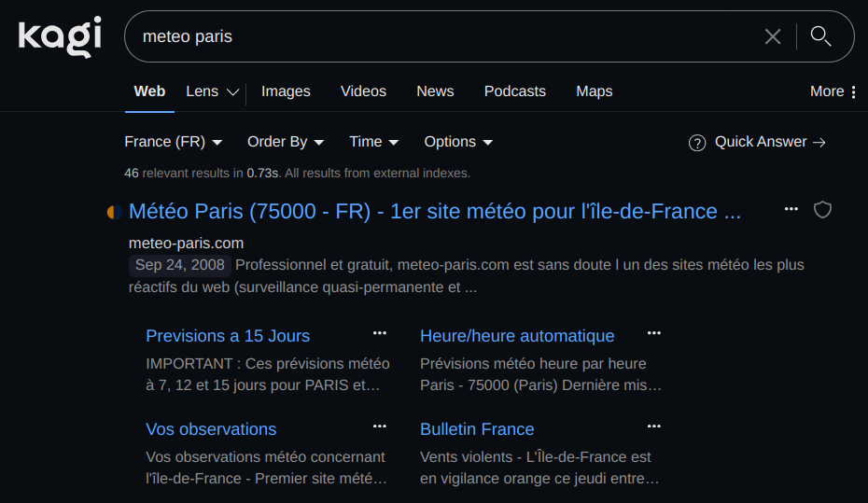The width and height of the screenshot is (868, 503).
Task: Open the Bulletin France sublink
Action: (x=477, y=429)
